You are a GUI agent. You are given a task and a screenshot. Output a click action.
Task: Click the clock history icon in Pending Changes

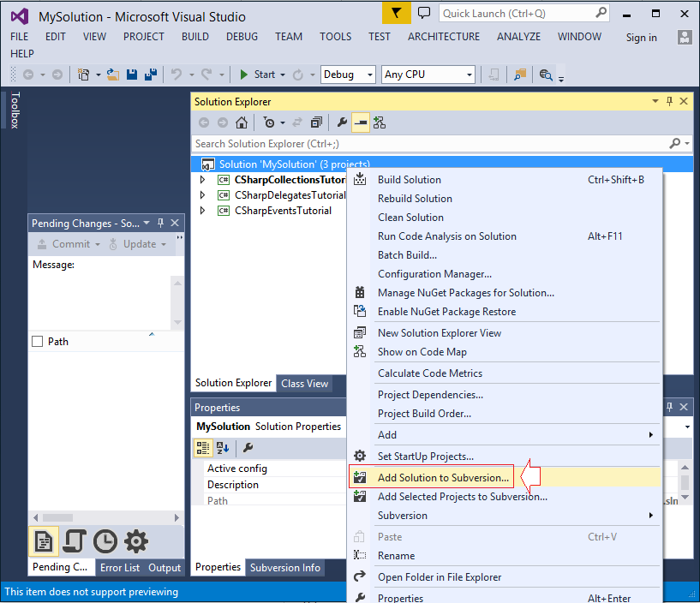click(x=105, y=542)
